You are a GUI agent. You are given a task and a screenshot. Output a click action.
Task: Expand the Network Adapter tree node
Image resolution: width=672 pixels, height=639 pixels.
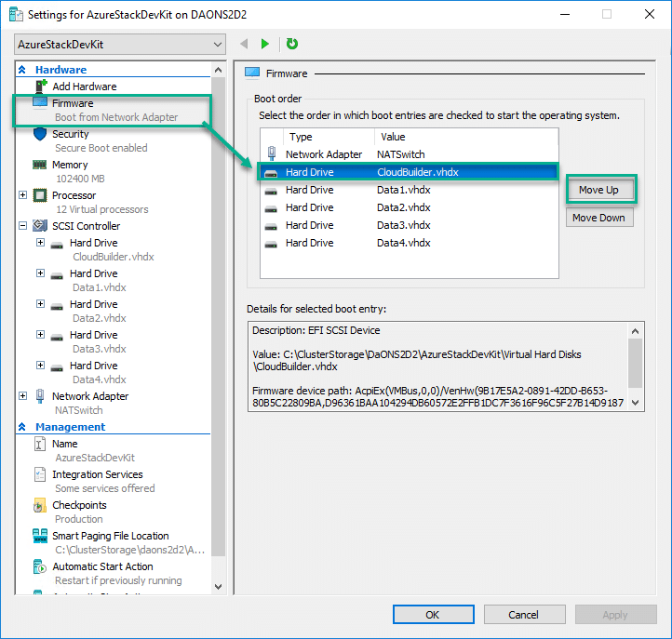pyautogui.click(x=22, y=395)
